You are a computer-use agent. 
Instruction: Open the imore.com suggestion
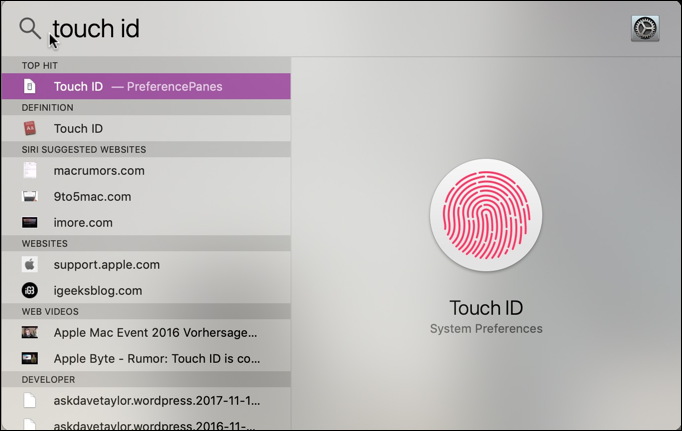click(x=146, y=222)
